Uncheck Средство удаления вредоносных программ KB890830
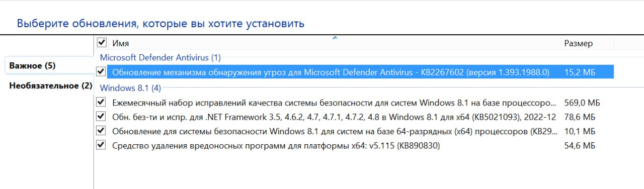The image size is (644, 189). [101, 145]
